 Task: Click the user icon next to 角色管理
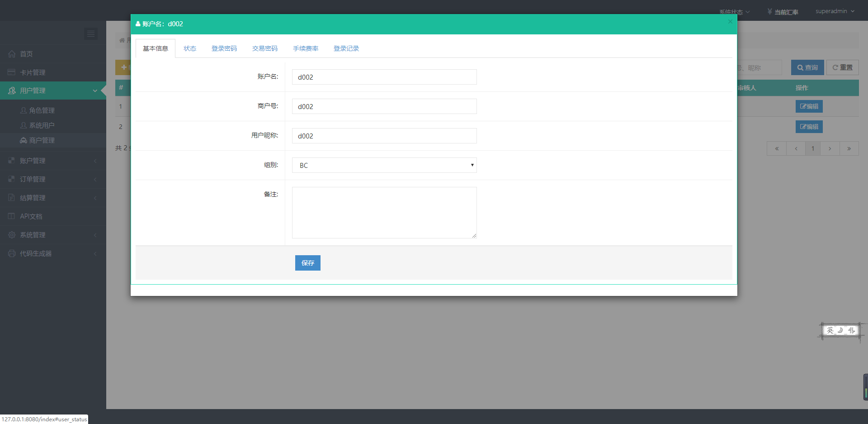(x=24, y=110)
